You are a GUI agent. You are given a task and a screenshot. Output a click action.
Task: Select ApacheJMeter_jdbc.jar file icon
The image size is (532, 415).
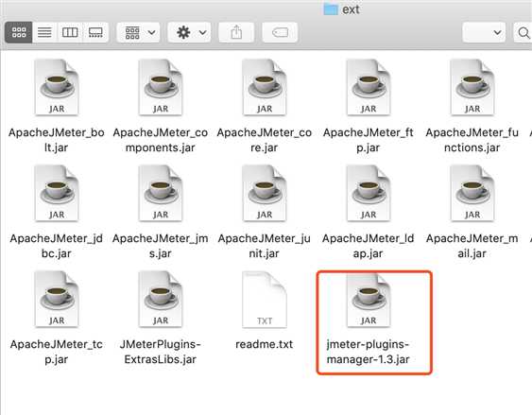(57, 194)
